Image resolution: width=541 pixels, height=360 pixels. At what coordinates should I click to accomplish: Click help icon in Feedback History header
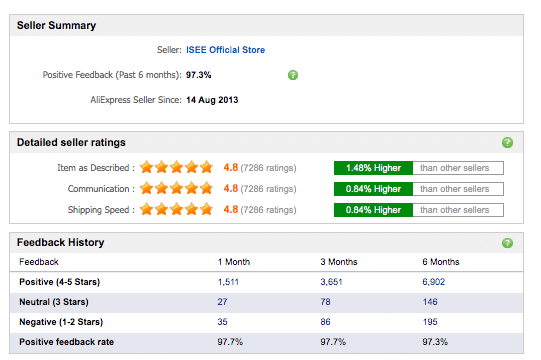pyautogui.click(x=507, y=243)
